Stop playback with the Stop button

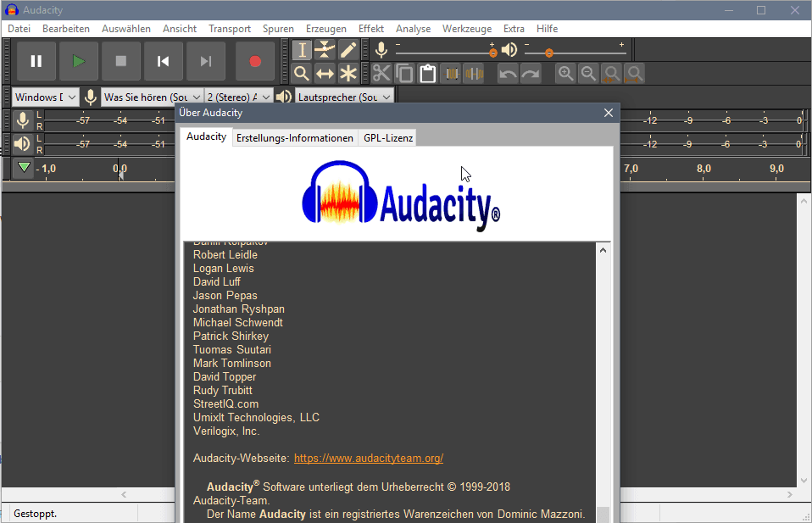click(121, 62)
